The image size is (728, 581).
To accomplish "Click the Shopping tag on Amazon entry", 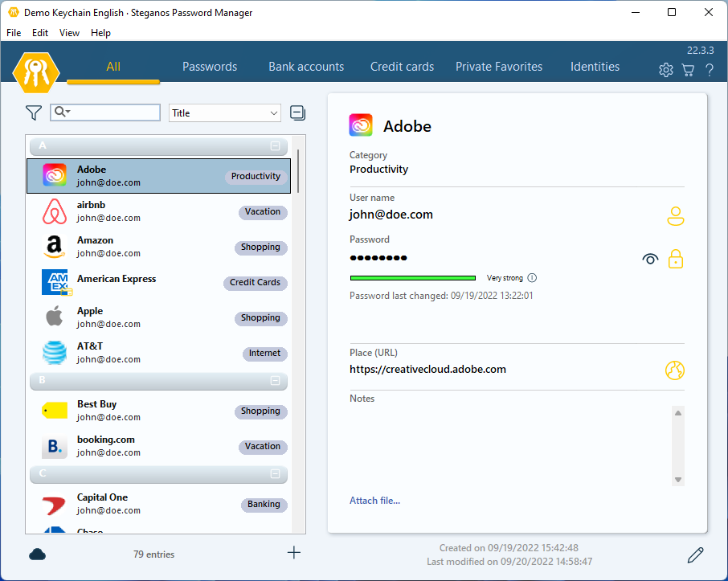I will click(x=260, y=247).
